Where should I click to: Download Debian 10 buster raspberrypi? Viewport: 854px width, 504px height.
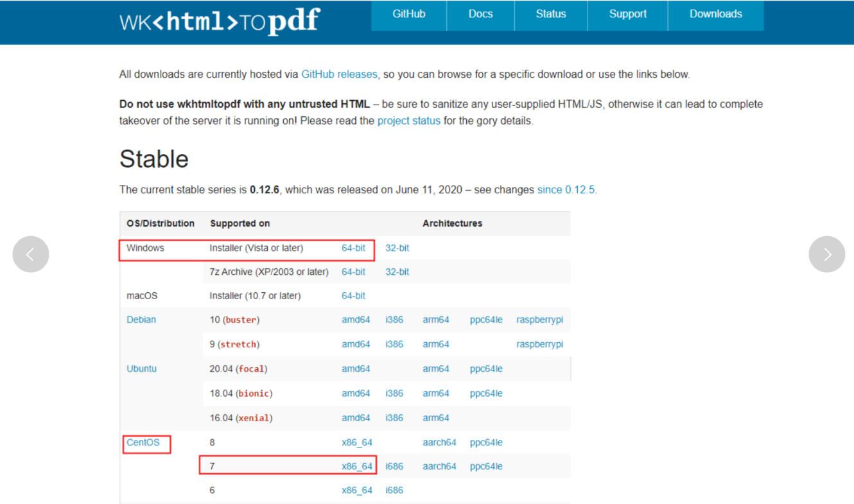(x=539, y=320)
